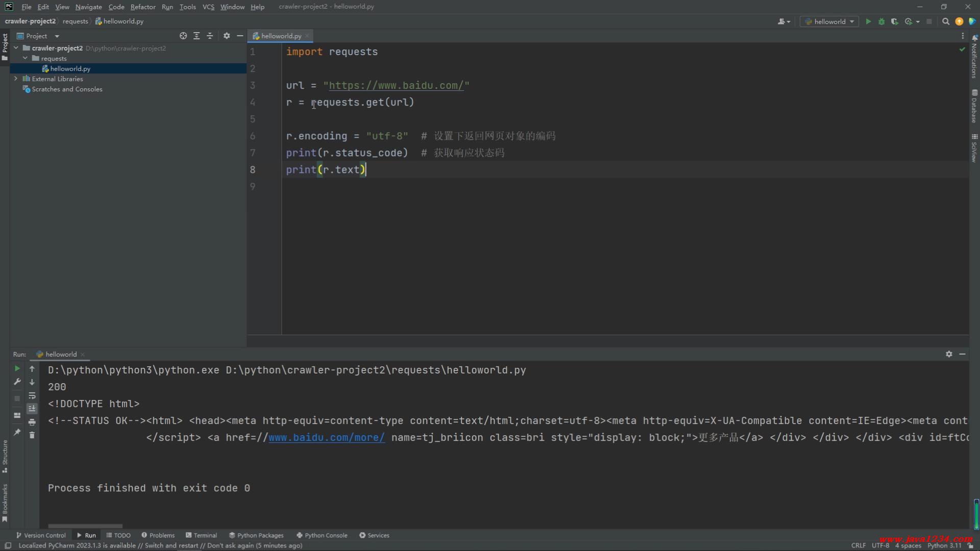Open the Project view selector dropdown
The height and width of the screenshot is (551, 980).
(x=38, y=36)
